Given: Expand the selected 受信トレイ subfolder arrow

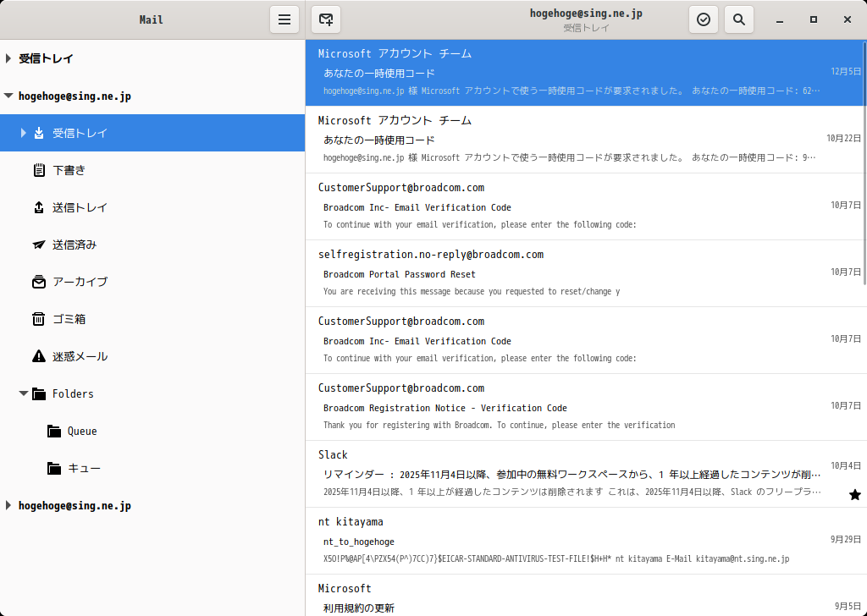Looking at the screenshot, I should click(23, 133).
